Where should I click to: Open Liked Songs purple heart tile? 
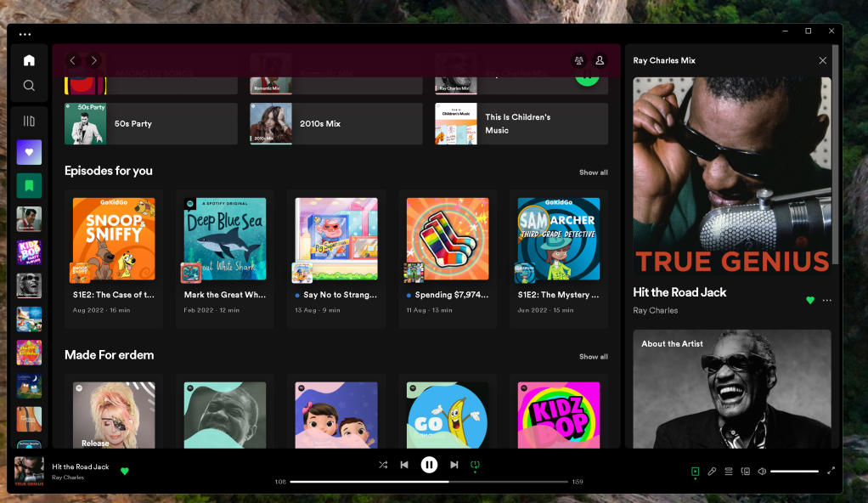[29, 152]
